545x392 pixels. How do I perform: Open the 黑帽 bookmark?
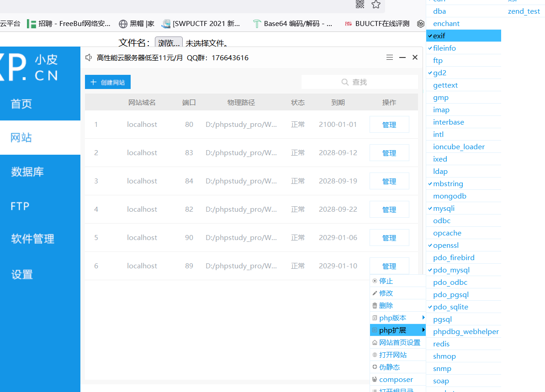tap(137, 24)
